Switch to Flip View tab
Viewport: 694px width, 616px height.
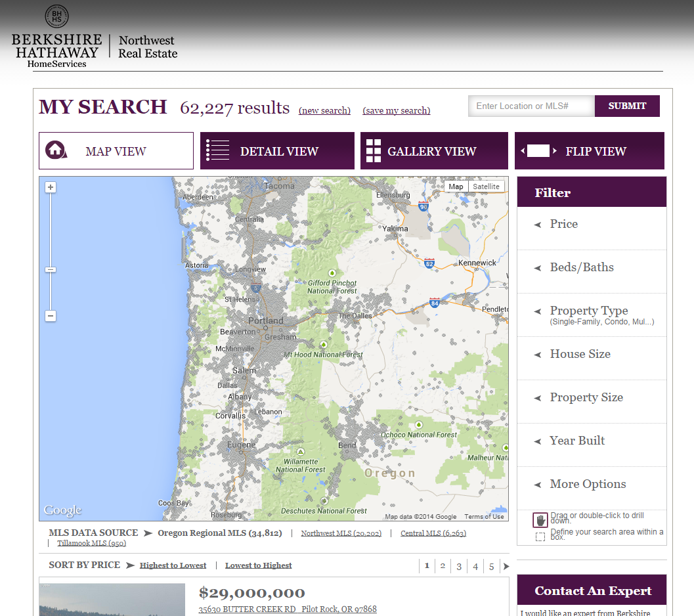pyautogui.click(x=590, y=150)
